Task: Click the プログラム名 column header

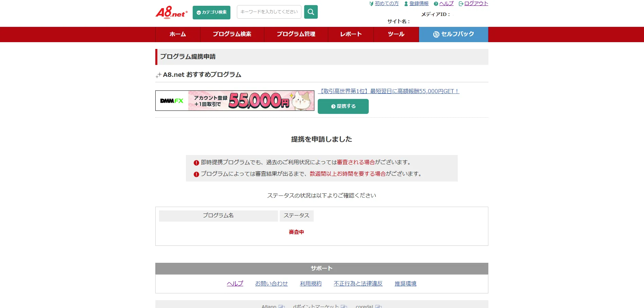Action: pyautogui.click(x=218, y=216)
